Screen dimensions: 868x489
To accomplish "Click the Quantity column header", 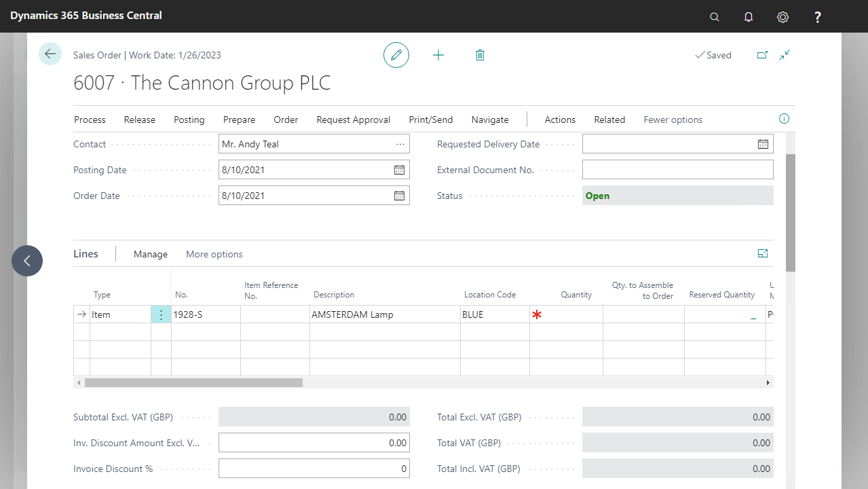I will tap(576, 295).
